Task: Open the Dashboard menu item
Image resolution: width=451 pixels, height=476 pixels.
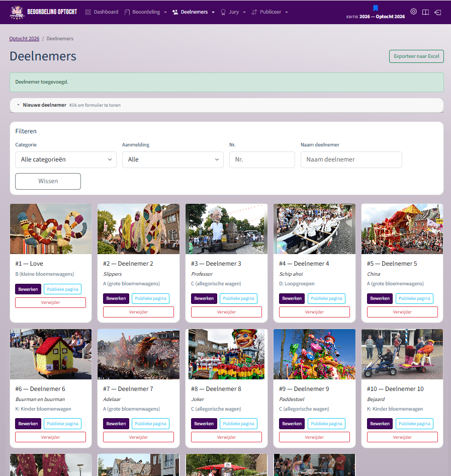Action: 102,12
